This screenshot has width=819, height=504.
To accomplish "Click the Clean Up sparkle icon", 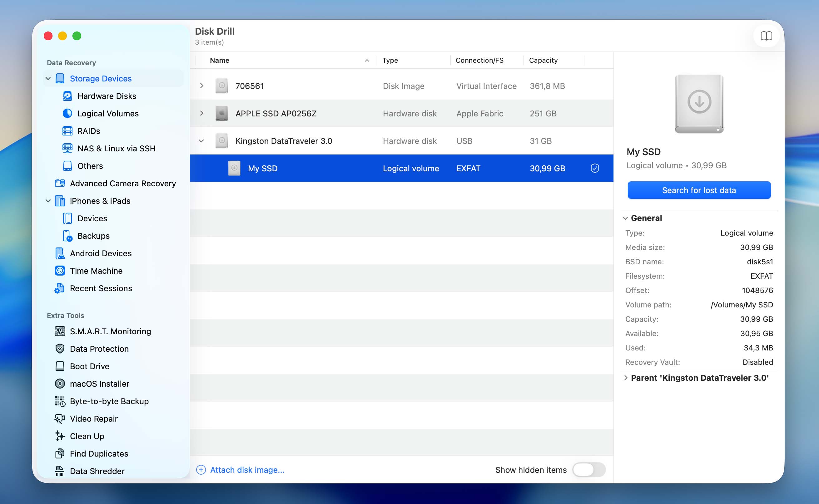I will [x=60, y=436].
